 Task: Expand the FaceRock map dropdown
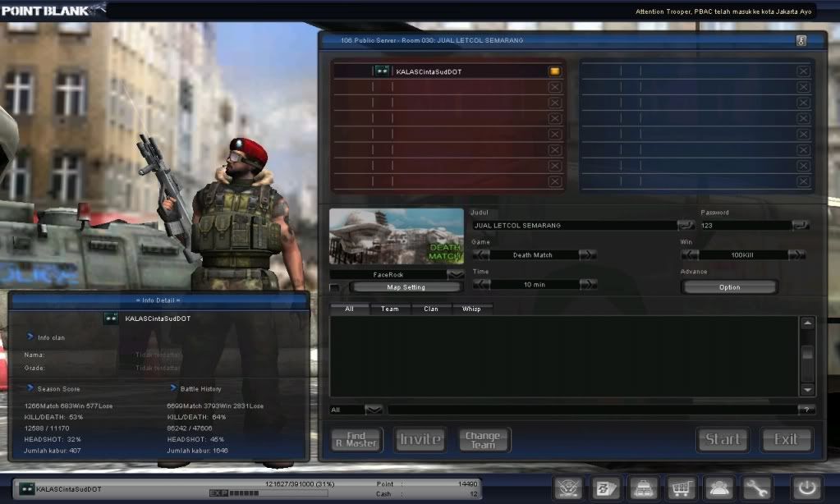pyautogui.click(x=456, y=274)
